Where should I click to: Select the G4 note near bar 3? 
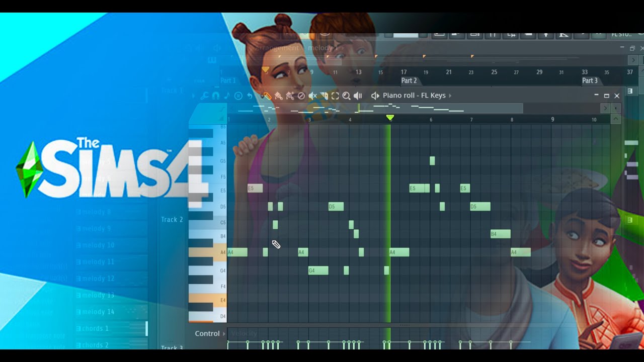tap(318, 270)
